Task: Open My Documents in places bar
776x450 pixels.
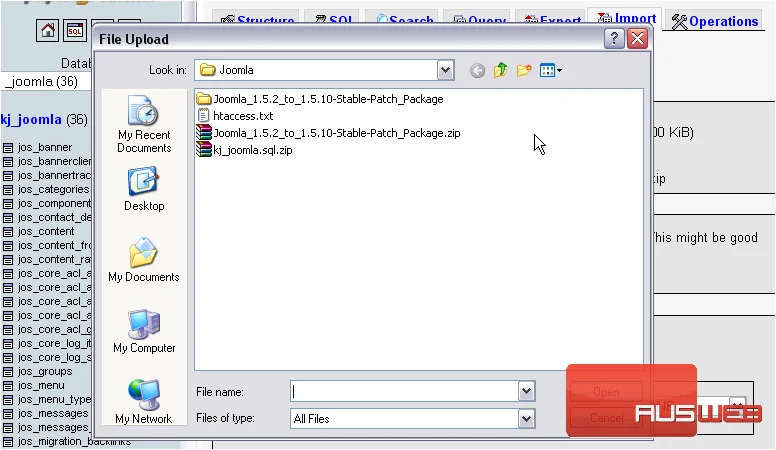Action: pyautogui.click(x=144, y=260)
